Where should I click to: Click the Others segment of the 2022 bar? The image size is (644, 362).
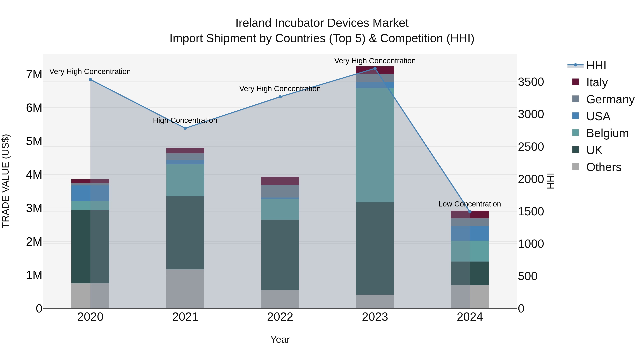280,299
